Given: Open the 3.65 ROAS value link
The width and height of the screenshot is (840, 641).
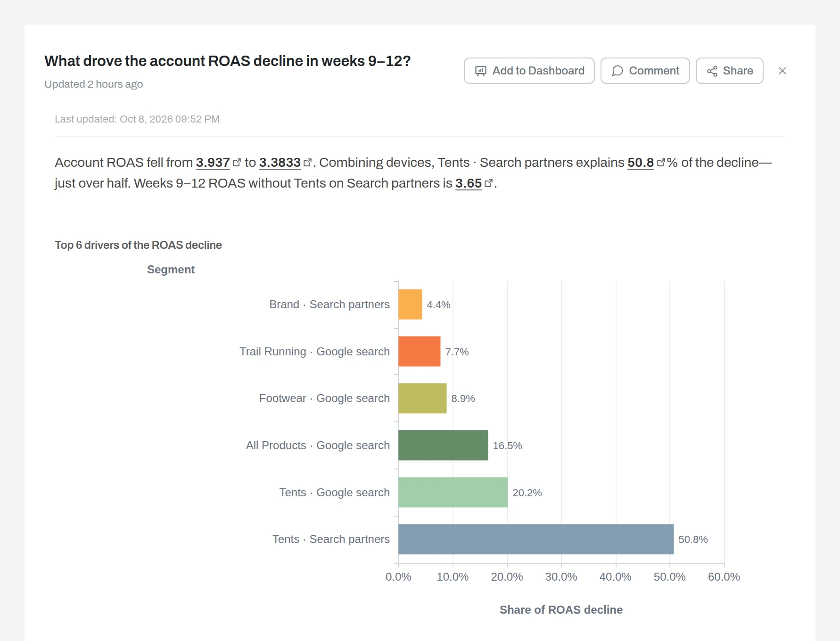Looking at the screenshot, I should coord(469,183).
